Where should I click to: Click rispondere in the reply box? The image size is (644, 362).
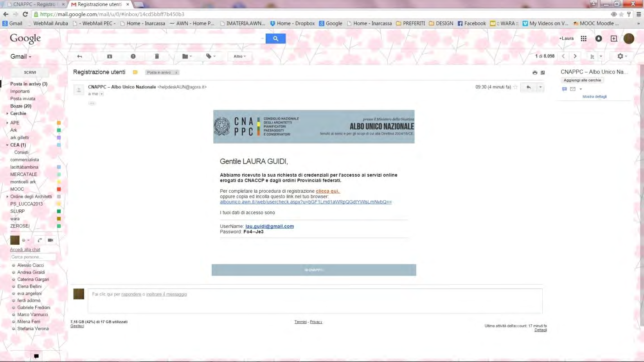click(131, 294)
